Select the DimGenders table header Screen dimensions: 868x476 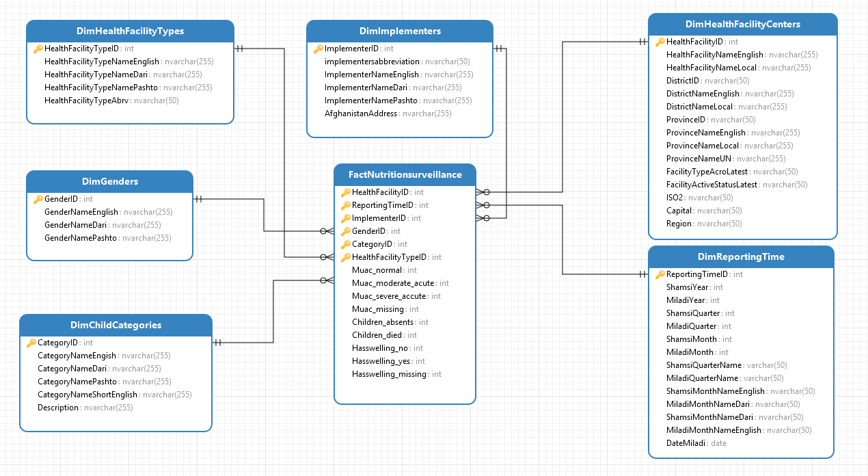tap(110, 182)
